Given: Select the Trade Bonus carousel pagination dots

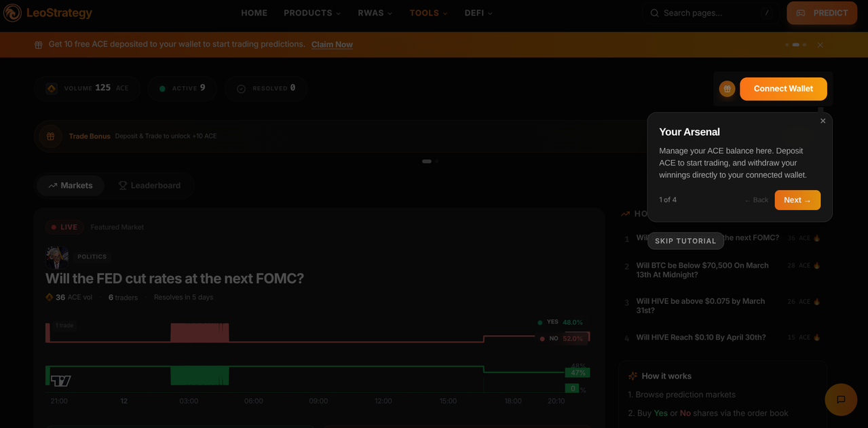Looking at the screenshot, I should (430, 161).
